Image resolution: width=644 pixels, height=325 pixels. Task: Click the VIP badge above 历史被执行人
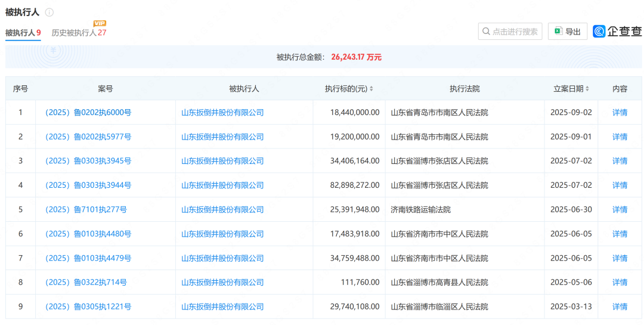pyautogui.click(x=100, y=23)
